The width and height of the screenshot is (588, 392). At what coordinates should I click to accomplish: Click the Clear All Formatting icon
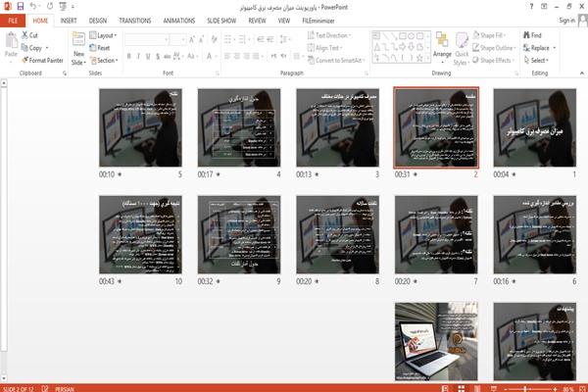tap(214, 39)
